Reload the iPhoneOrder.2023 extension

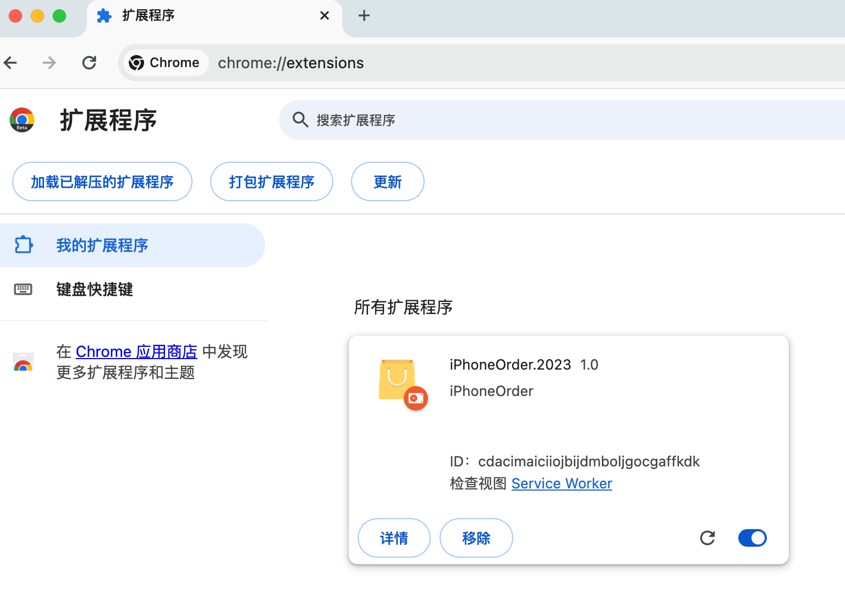707,538
